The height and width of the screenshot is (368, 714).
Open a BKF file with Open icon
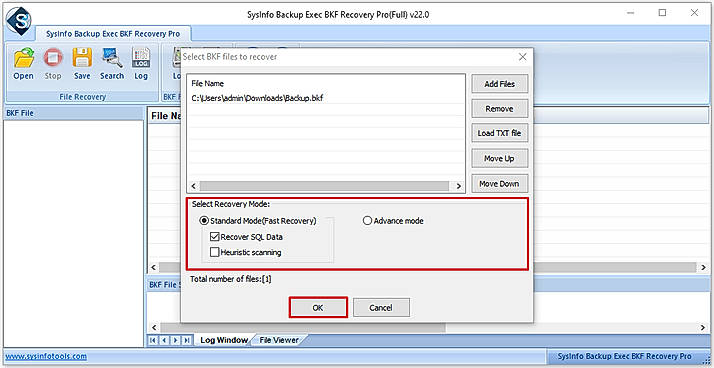(x=23, y=64)
